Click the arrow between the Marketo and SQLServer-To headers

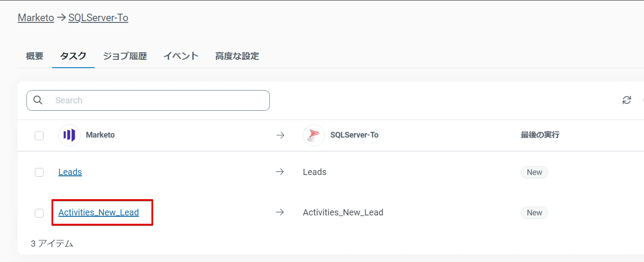pos(280,135)
